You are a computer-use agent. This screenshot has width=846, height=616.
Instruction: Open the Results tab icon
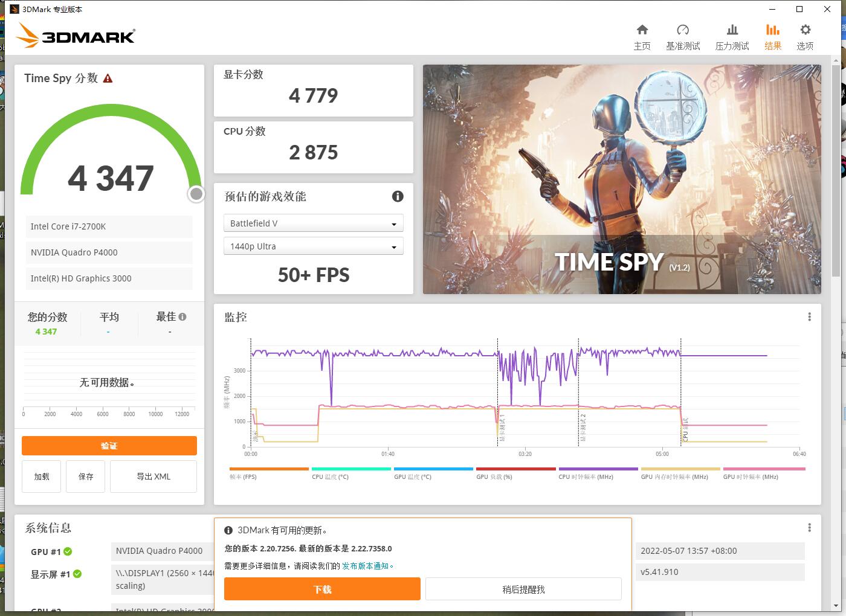tap(773, 30)
